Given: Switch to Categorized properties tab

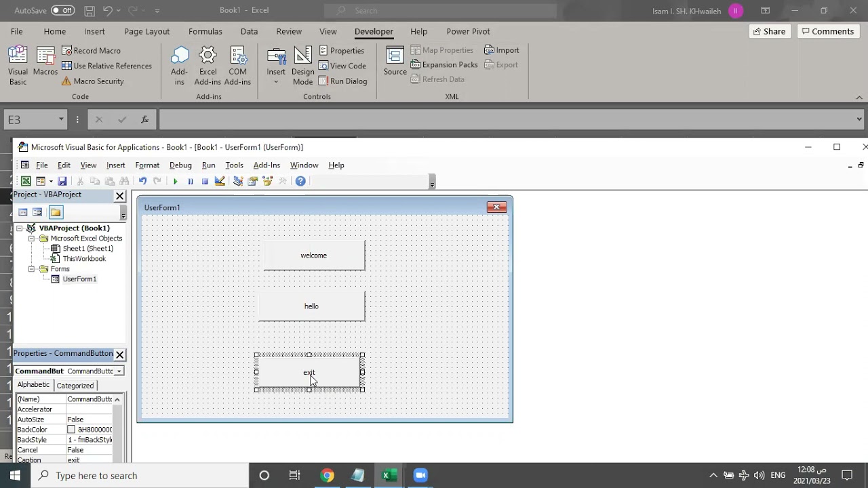Looking at the screenshot, I should coord(75,386).
